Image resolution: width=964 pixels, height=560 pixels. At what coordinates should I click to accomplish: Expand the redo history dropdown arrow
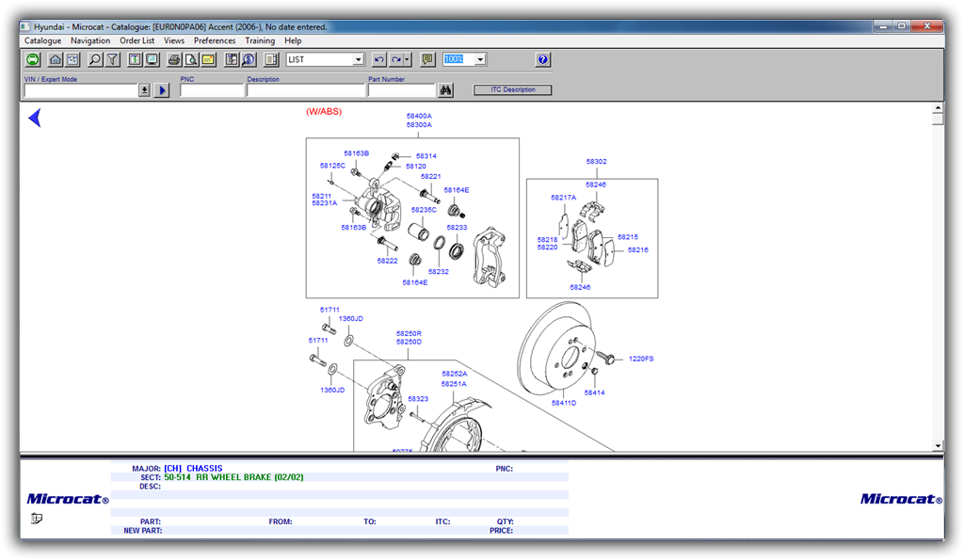408,59
